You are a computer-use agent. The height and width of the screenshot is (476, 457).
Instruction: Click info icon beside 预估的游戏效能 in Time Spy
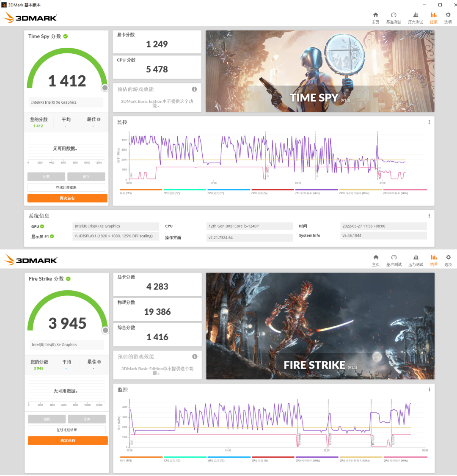click(x=194, y=89)
